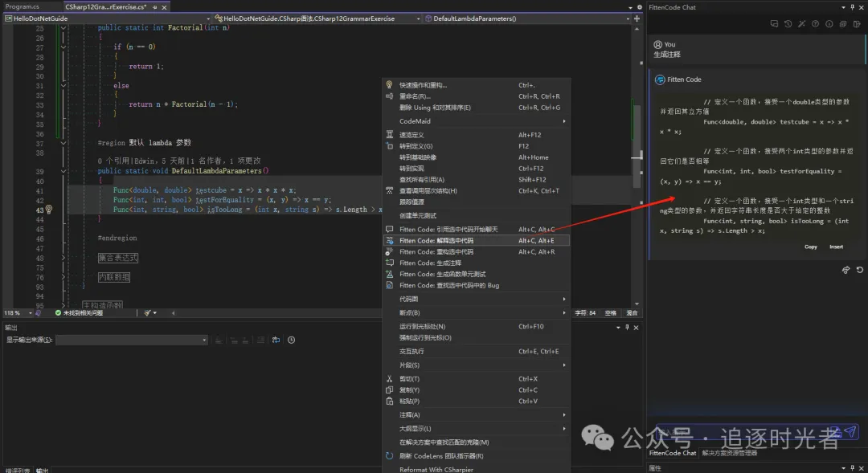This screenshot has height=473, width=868.
Task: Collapse the DefaultLambdaParameters method at line 39
Action: pos(63,171)
